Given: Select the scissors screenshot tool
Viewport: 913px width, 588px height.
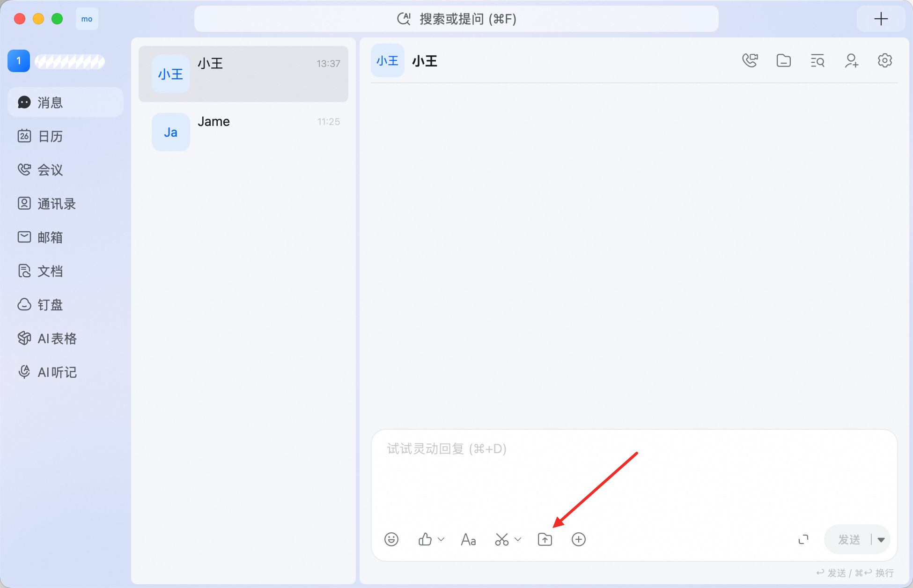Looking at the screenshot, I should [x=502, y=539].
